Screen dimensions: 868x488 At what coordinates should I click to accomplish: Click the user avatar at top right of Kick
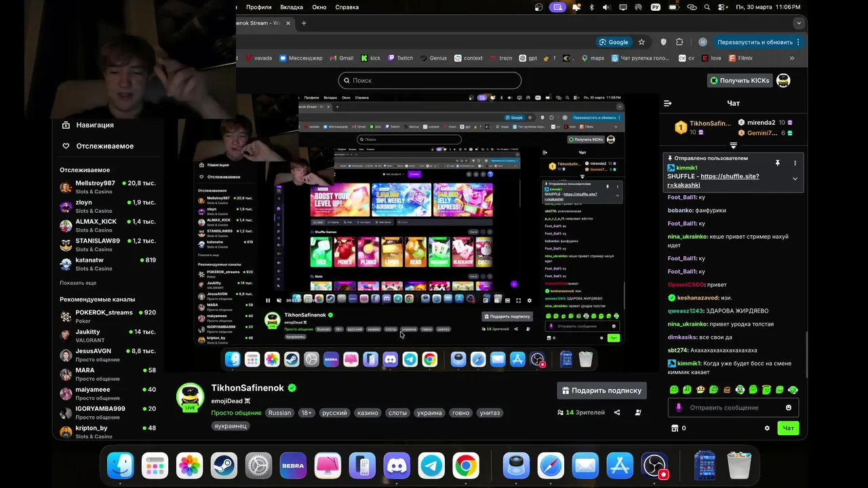(783, 80)
